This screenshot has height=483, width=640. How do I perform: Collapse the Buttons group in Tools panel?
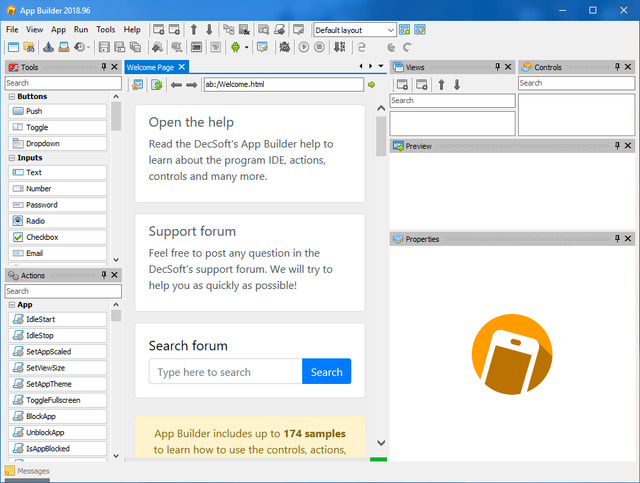pos(11,97)
